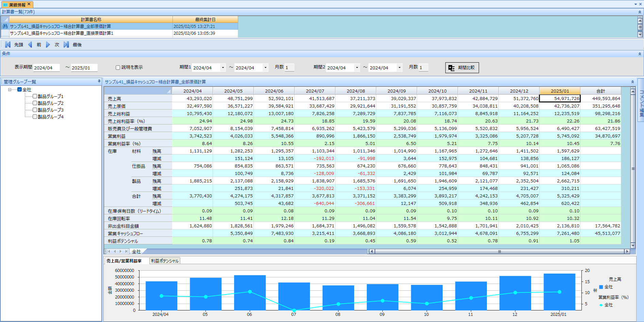Click the 売上高 全社 legend color swatch
Screen dimensions: 644x322
(601, 287)
